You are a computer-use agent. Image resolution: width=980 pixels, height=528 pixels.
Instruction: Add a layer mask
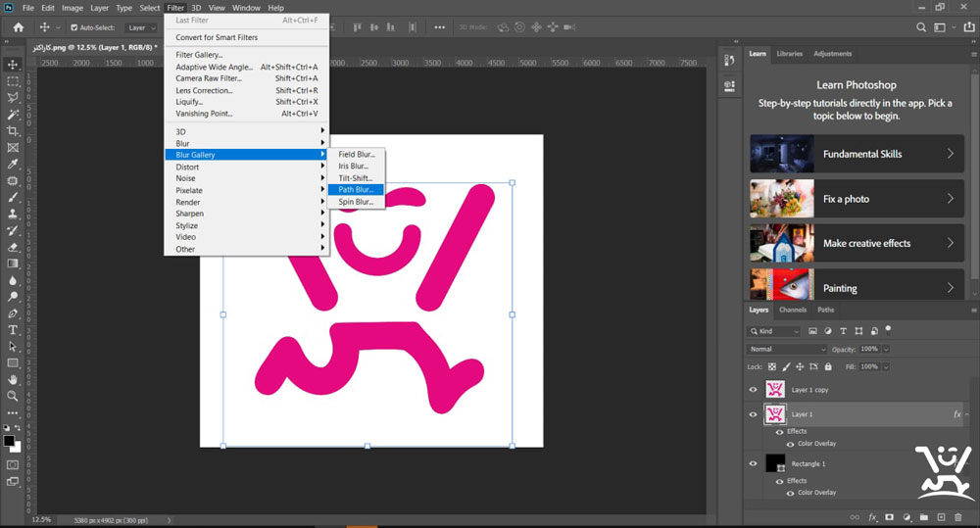[x=890, y=517]
